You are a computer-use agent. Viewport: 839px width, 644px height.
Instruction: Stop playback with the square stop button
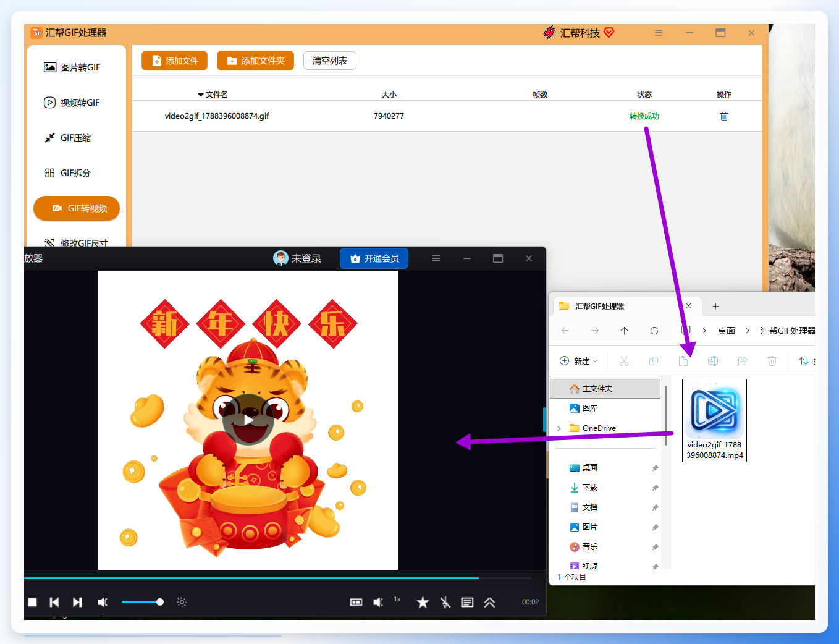click(33, 602)
